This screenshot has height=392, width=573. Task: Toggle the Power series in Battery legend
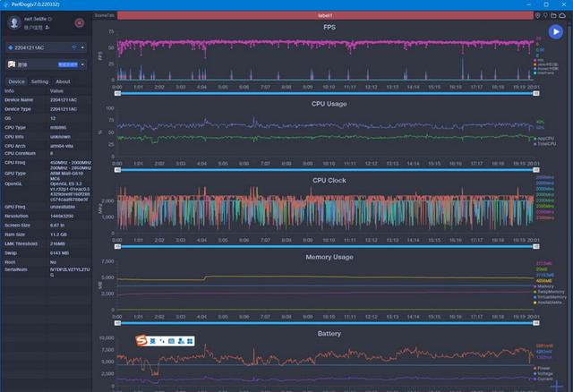click(x=544, y=367)
